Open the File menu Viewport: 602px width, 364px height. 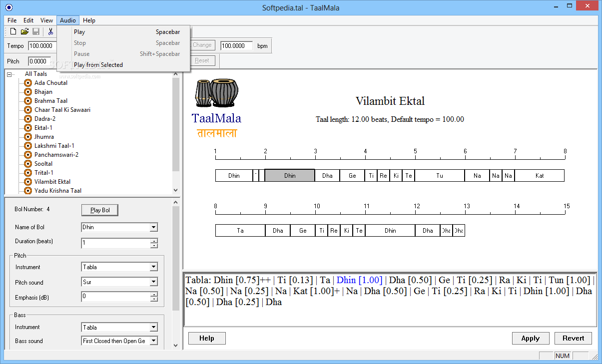[x=12, y=20]
